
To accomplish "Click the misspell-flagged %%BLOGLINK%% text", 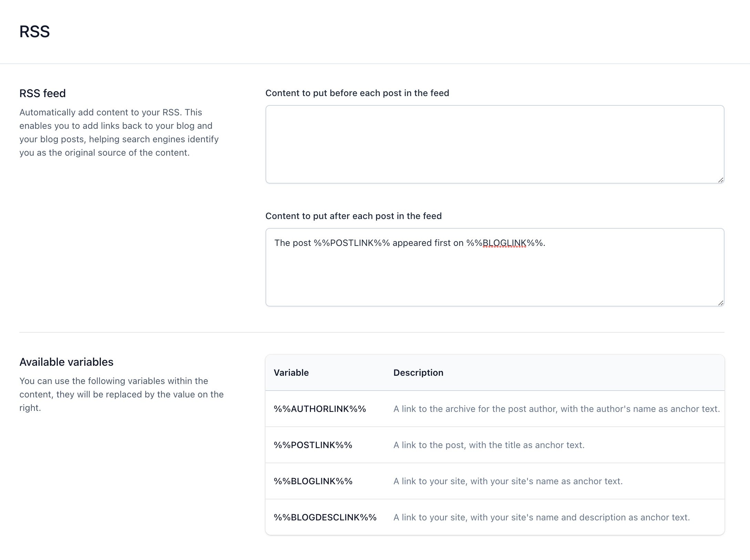I will 504,243.
